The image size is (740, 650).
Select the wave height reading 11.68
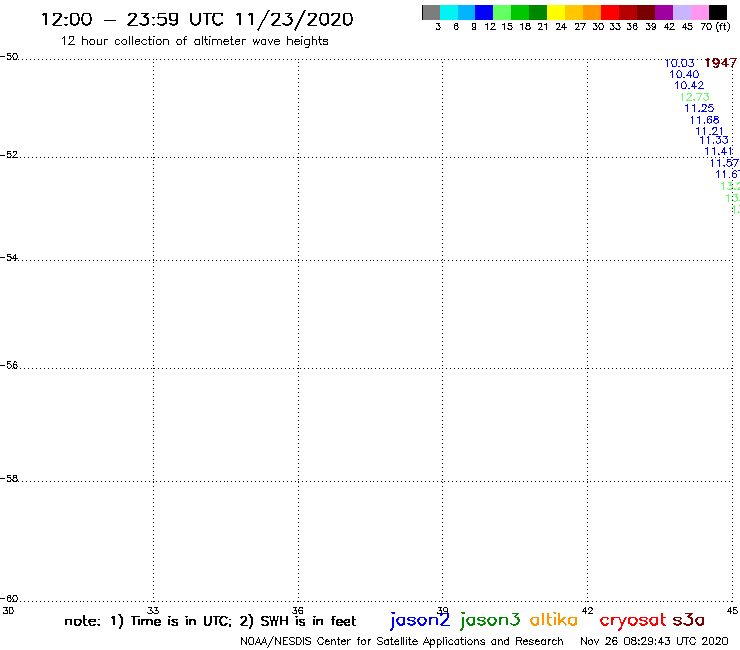[x=705, y=120]
